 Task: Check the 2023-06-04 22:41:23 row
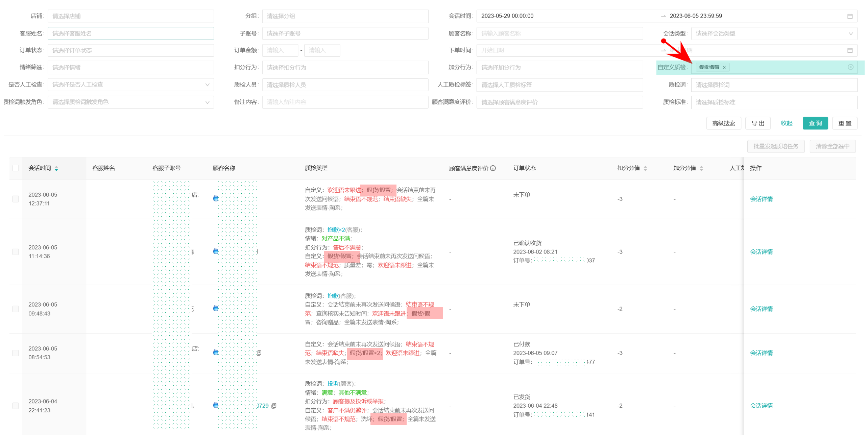click(16, 406)
